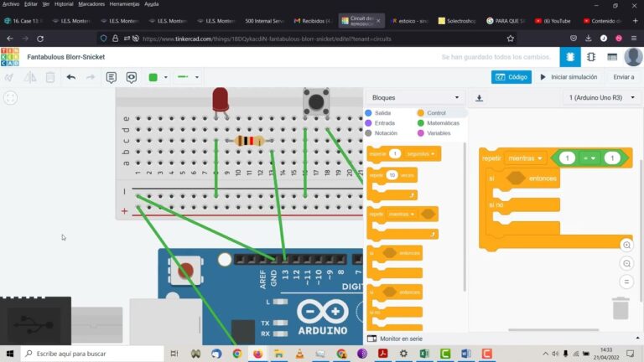Select the Salida block category
Viewport: 644px width, 362px height.
point(378,113)
